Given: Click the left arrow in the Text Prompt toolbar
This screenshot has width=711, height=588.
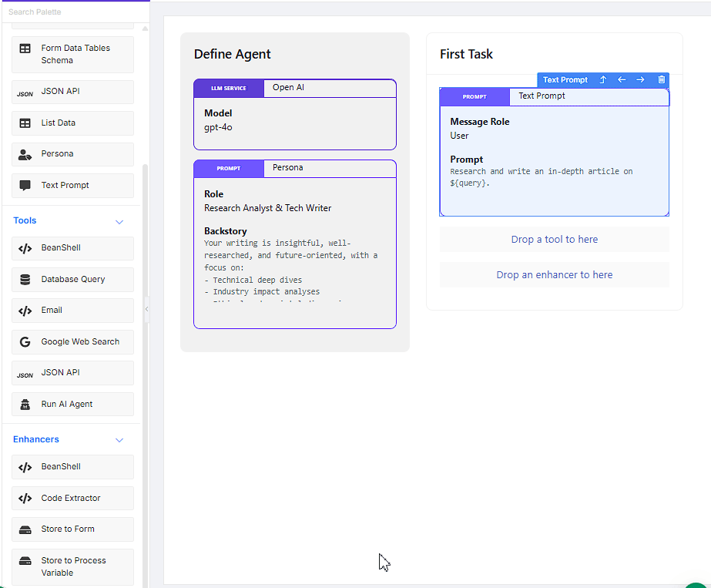Looking at the screenshot, I should tap(622, 80).
